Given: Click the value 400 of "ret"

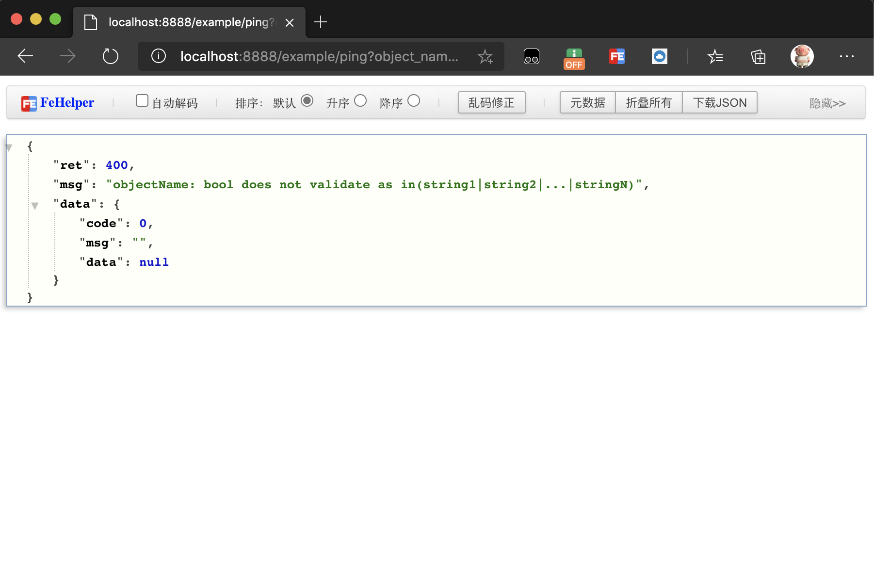Looking at the screenshot, I should tap(117, 165).
